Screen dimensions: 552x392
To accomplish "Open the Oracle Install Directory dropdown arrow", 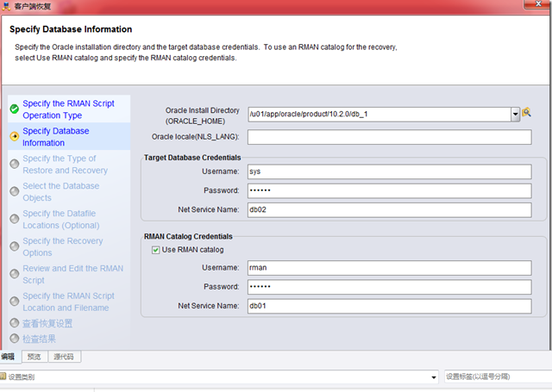I will tap(515, 115).
